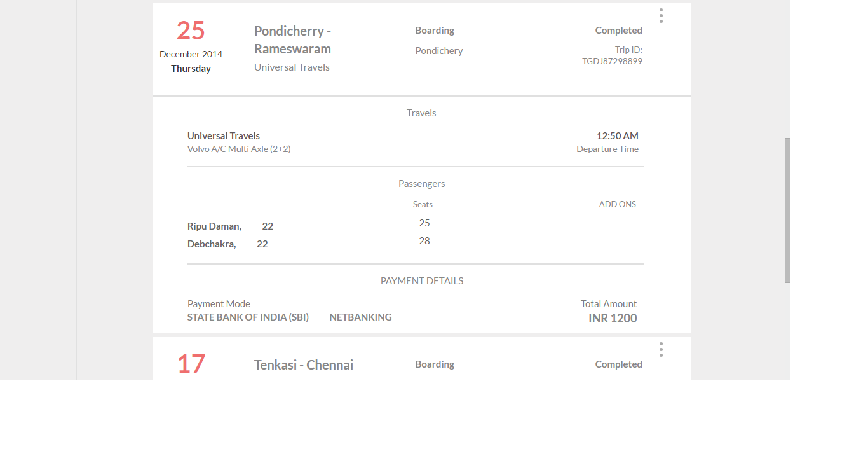Image resolution: width=868 pixels, height=463 pixels.
Task: Click the Tenkasi - Chennai trip title
Action: [x=304, y=365]
